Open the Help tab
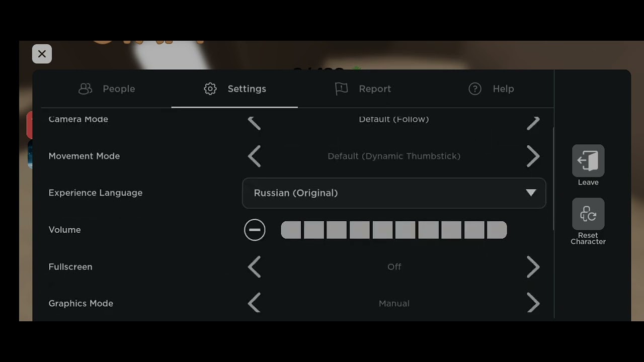 pyautogui.click(x=491, y=89)
